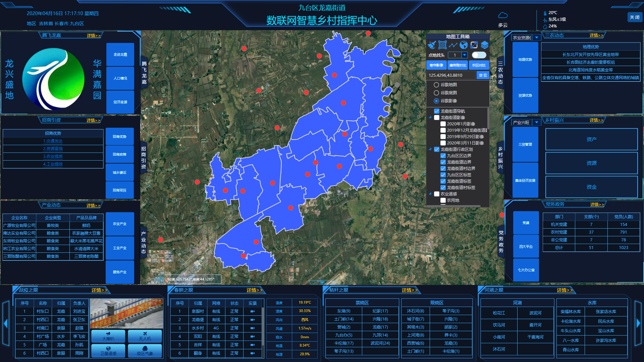Click the fullscreen expand arrows icon

coord(474,45)
